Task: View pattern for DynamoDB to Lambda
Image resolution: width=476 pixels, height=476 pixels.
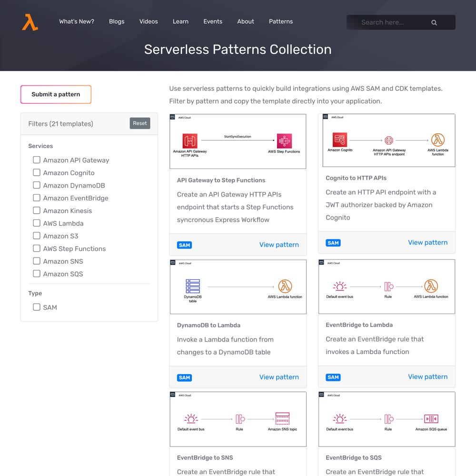Action: (x=279, y=377)
